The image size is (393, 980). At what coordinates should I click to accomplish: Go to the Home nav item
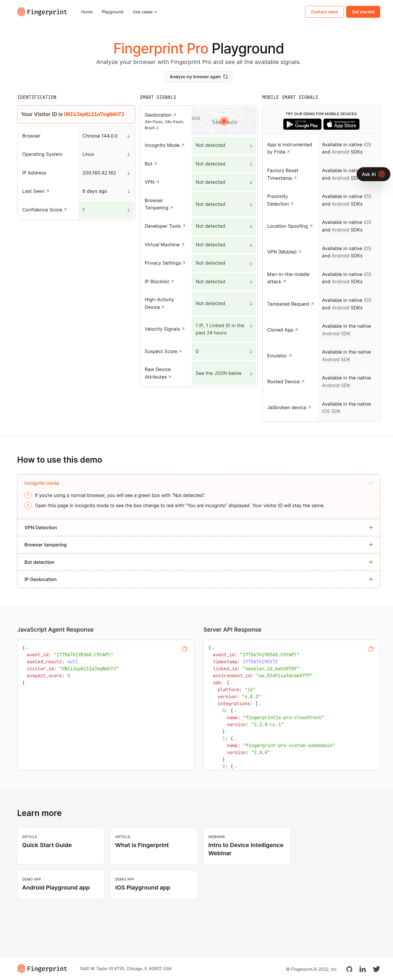[87, 12]
